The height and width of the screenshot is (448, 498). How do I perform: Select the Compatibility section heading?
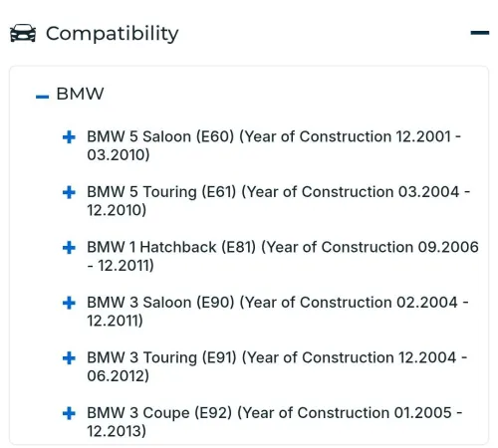pos(113,34)
